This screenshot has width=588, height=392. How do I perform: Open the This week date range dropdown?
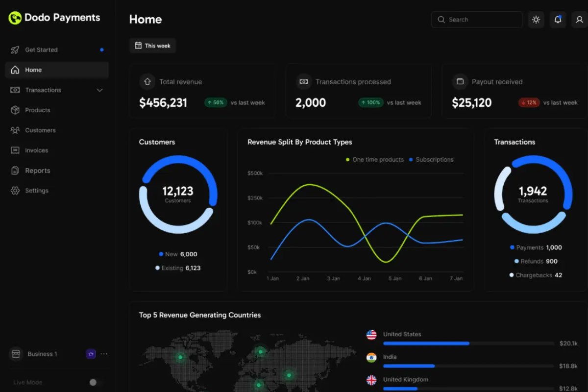[x=152, y=46]
